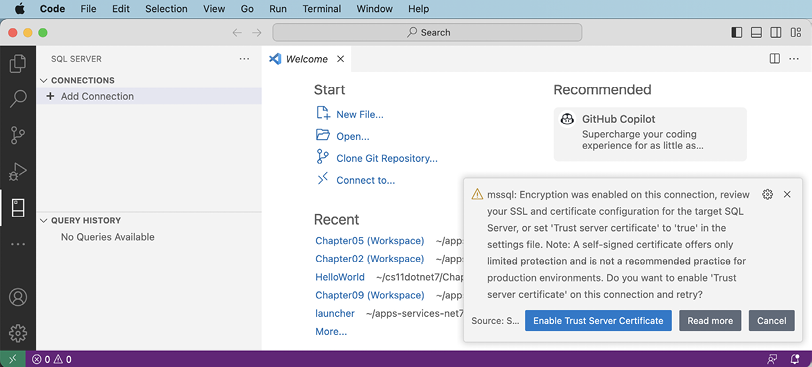Open the Search view in activity bar
This screenshot has height=367, width=812.
pyautogui.click(x=18, y=99)
